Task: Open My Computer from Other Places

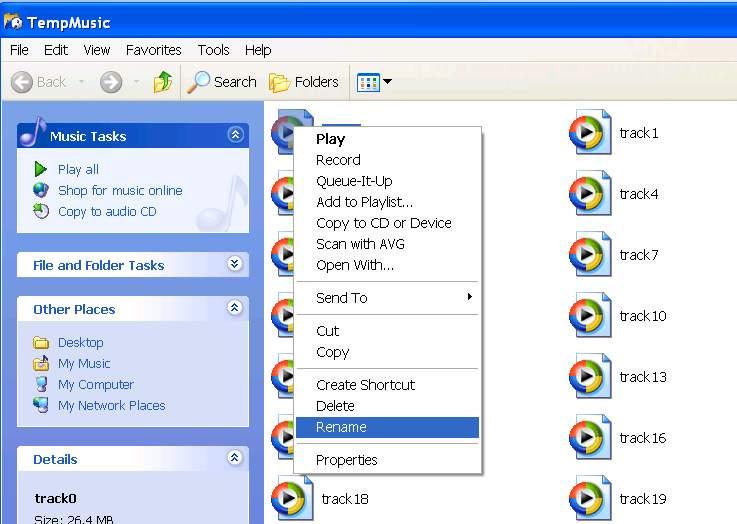Action: 95,384
